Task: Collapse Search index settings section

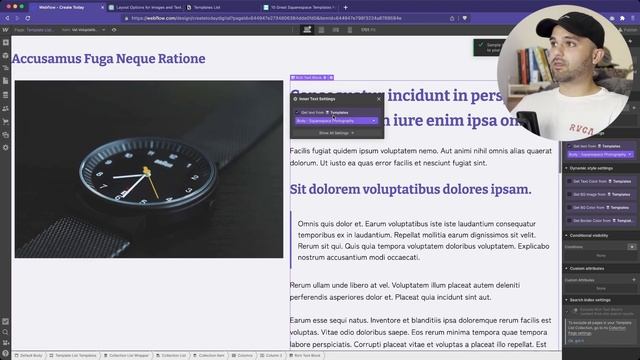Action: point(567,300)
